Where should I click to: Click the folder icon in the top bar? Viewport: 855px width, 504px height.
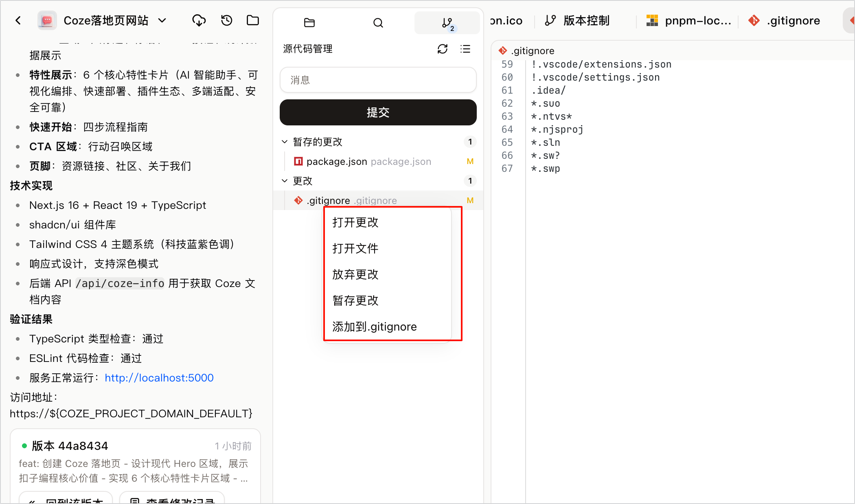click(253, 20)
